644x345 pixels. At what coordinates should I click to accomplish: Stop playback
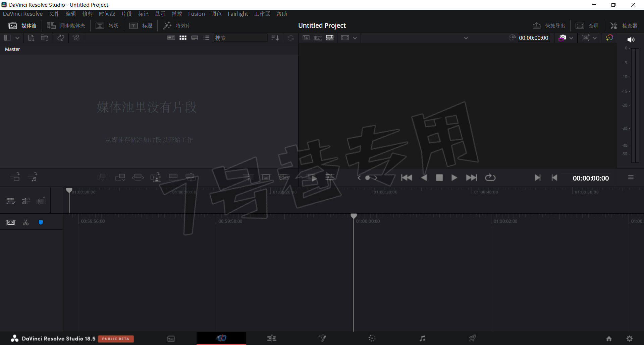[x=439, y=178]
